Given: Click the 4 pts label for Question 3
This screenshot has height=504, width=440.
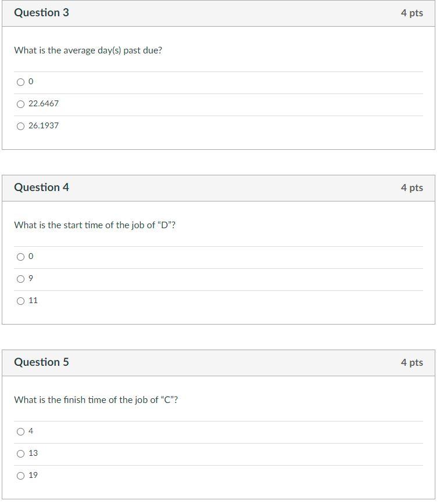Looking at the screenshot, I should coord(413,12).
